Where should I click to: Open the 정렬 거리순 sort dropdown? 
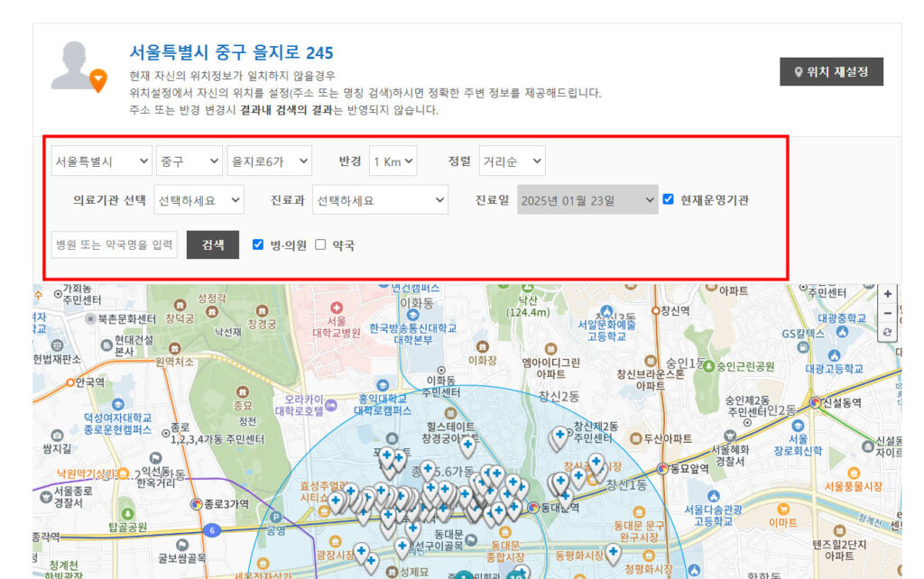511,161
